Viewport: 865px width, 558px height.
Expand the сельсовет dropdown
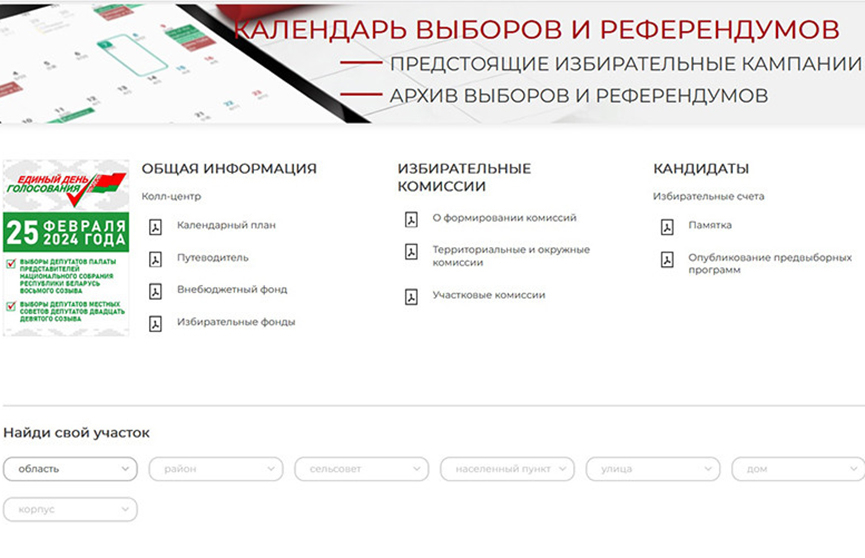pos(361,468)
